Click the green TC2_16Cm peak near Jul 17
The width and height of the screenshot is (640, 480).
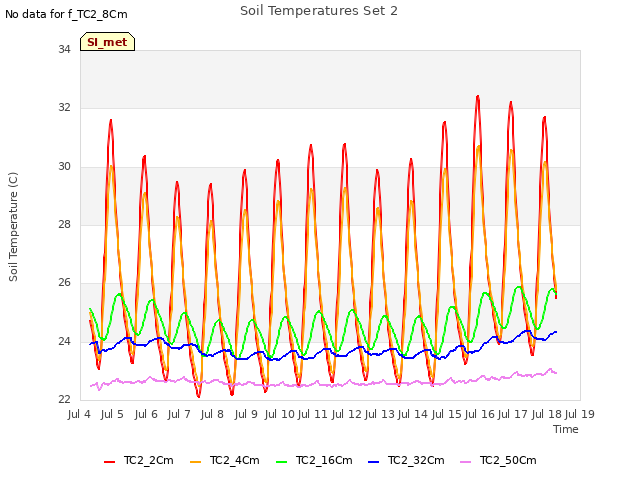click(x=519, y=287)
